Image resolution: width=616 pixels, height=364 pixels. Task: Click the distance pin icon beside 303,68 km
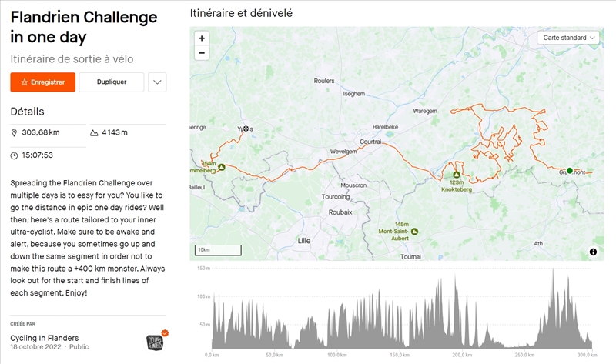(x=15, y=132)
